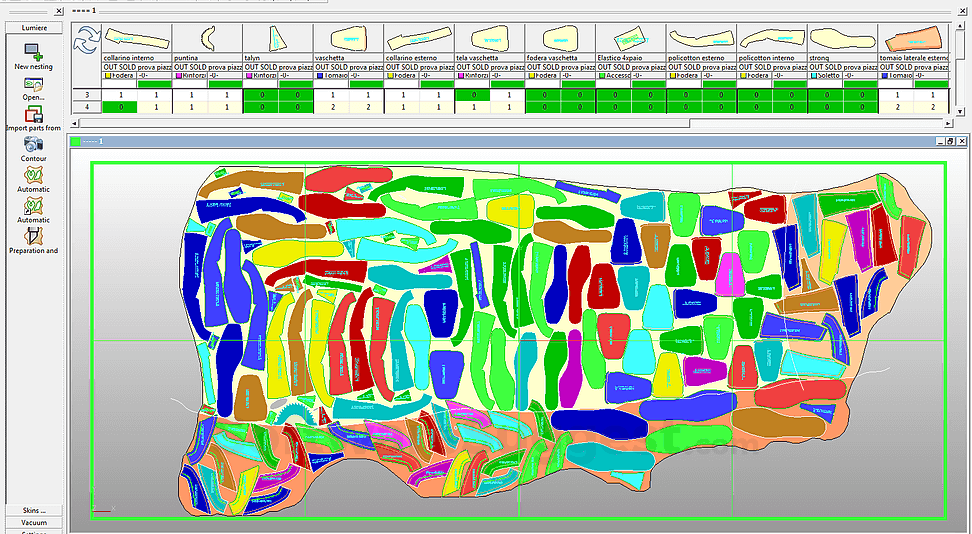The width and height of the screenshot is (972, 534).
Task: Click the strong insole part thumbnail
Action: (843, 39)
